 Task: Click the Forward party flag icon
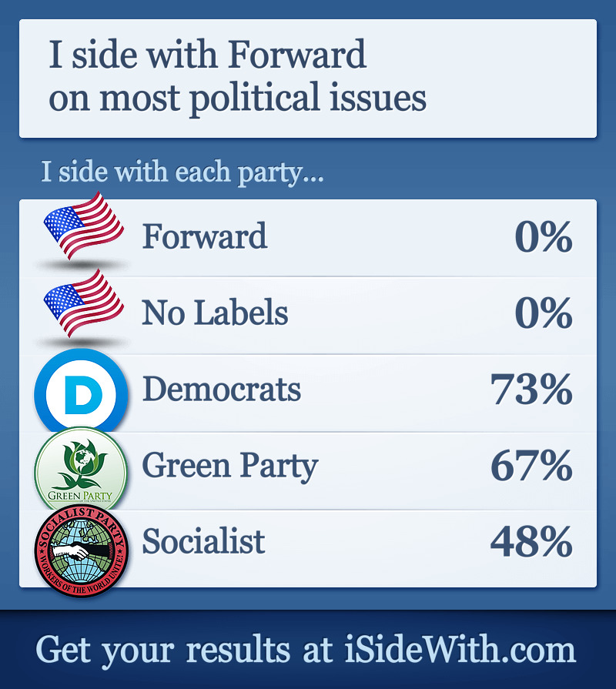coord(83,226)
